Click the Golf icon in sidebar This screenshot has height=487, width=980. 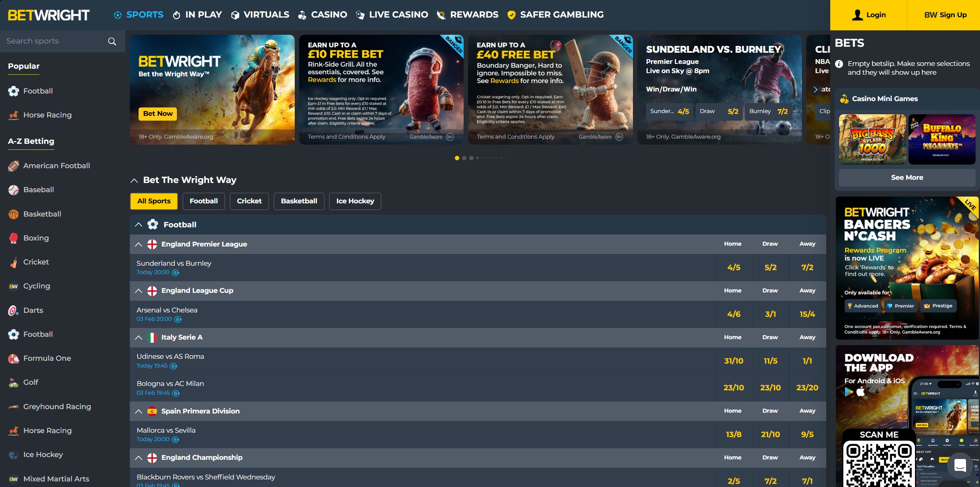(14, 382)
